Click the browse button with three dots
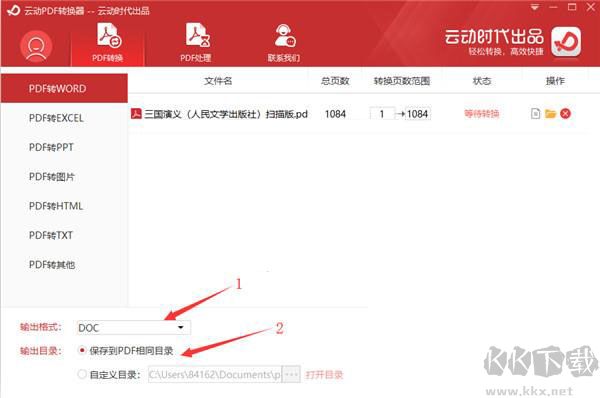The height and width of the screenshot is (398, 600). click(x=291, y=374)
